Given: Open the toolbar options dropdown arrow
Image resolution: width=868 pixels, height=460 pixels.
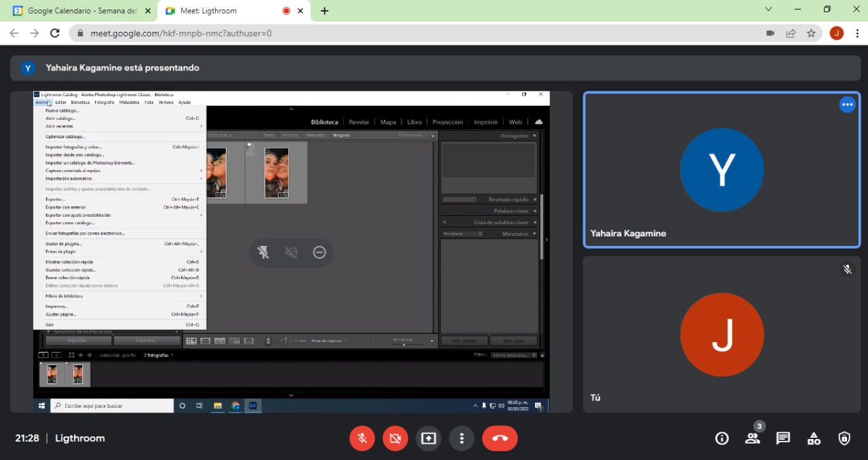Looking at the screenshot, I should (431, 341).
